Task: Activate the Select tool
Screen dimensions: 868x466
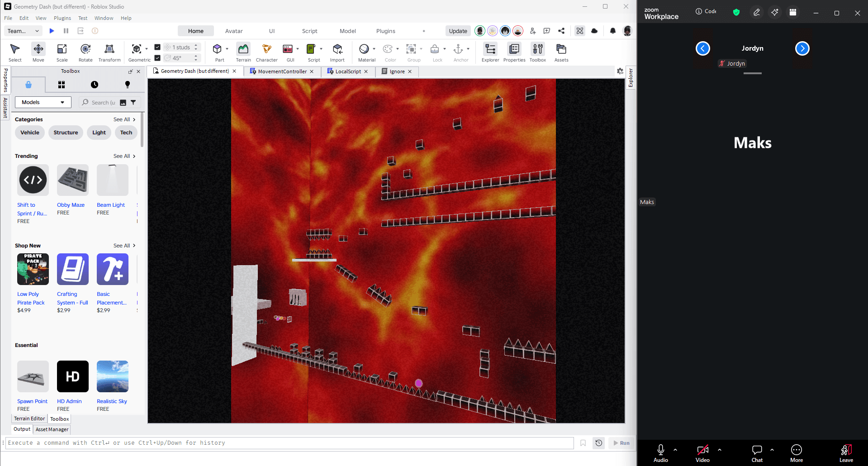Action: click(15, 52)
